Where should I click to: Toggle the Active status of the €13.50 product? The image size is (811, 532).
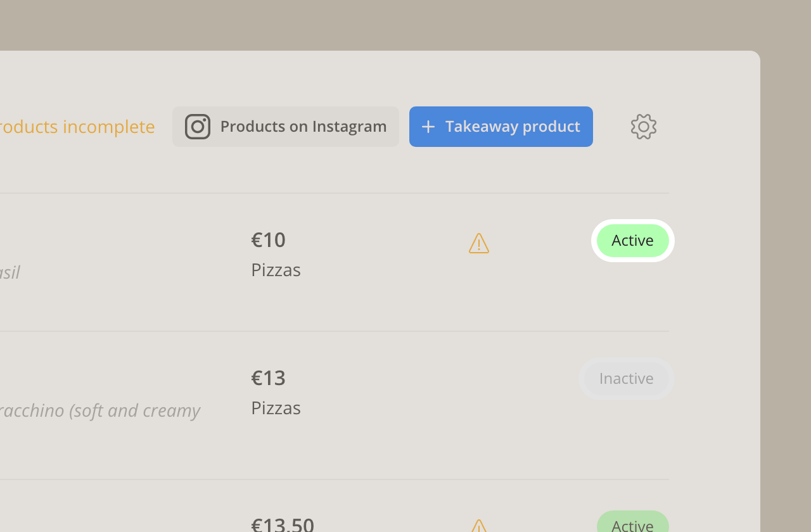pos(632,523)
